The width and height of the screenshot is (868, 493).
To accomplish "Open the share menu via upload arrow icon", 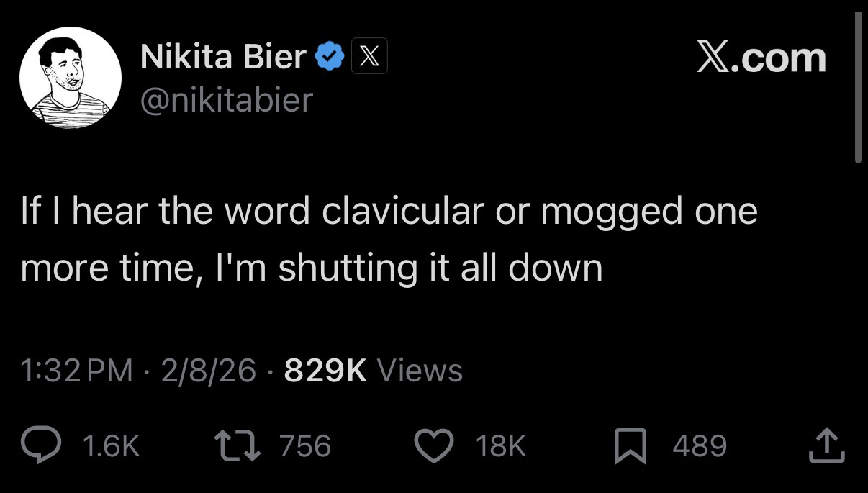I will point(826,445).
